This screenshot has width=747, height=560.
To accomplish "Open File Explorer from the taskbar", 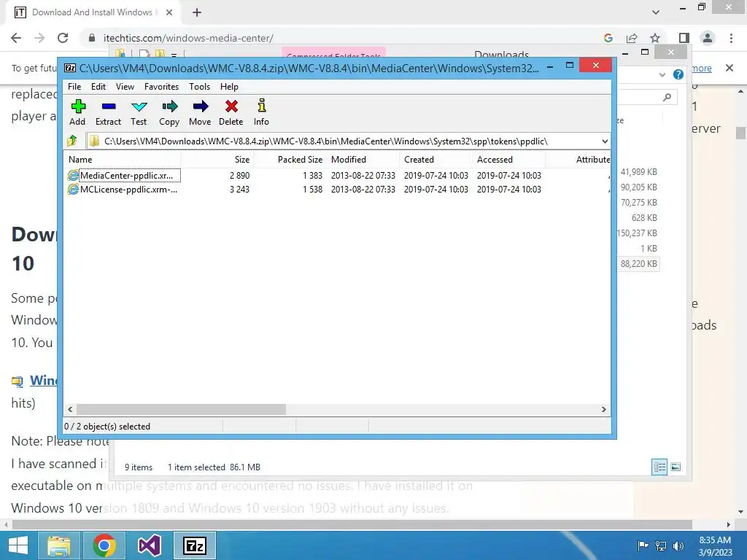I will click(x=59, y=545).
